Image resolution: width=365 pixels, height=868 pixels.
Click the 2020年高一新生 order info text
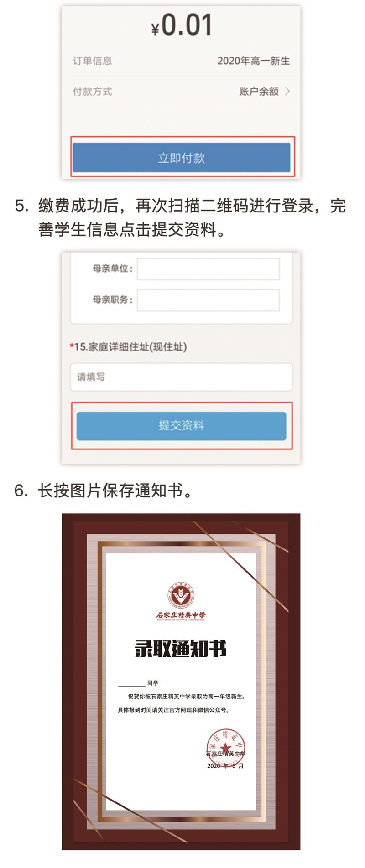253,61
